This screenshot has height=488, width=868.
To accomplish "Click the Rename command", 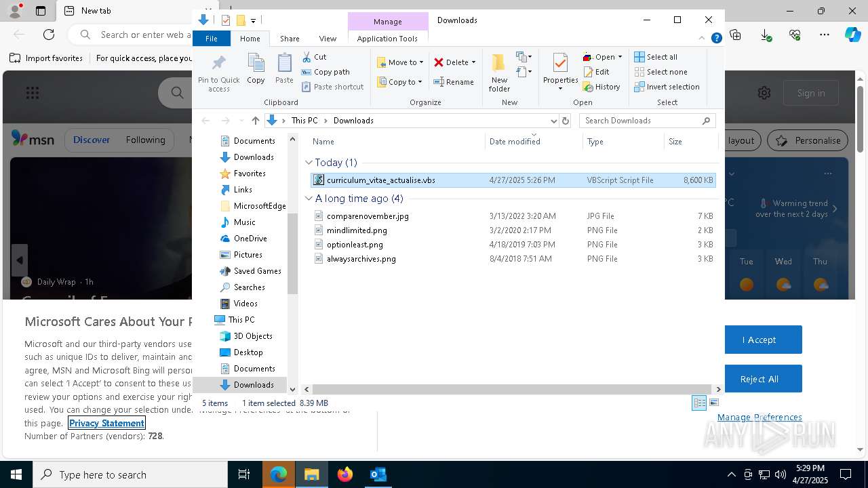I will pos(454,82).
